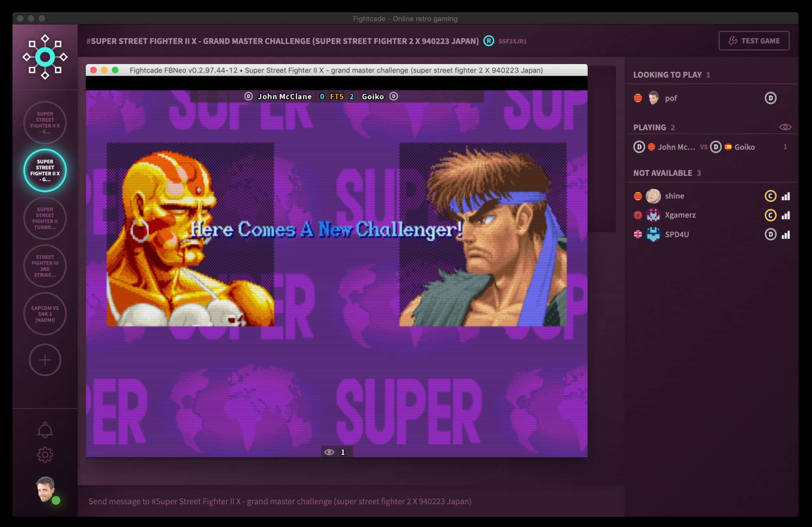Select Super Street Fighter II X game channel

[44, 170]
